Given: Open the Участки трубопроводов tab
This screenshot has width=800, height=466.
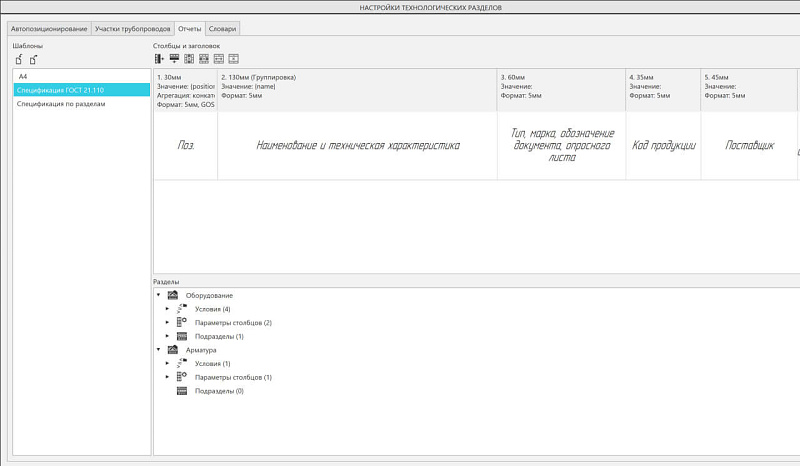Looking at the screenshot, I should pos(132,29).
